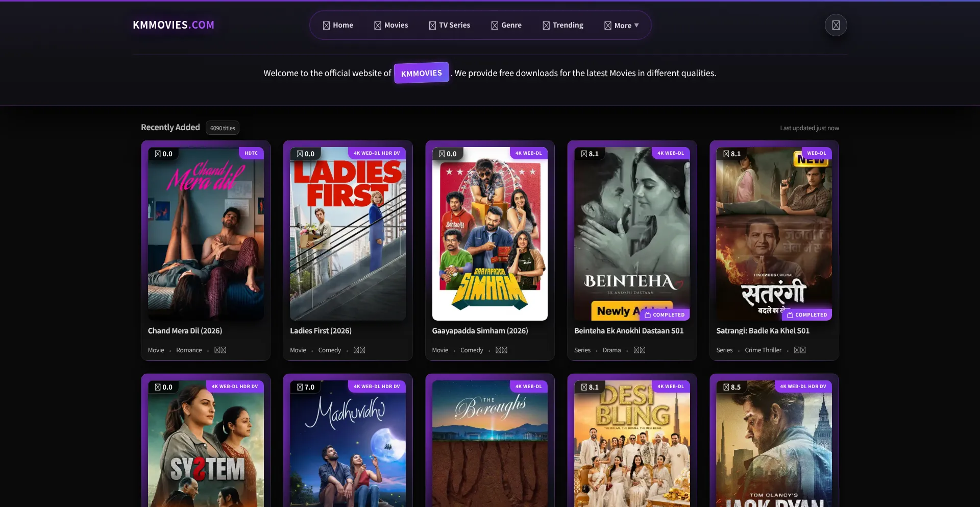The height and width of the screenshot is (507, 980).
Task: Open the Desi Bling poster
Action: click(x=632, y=444)
